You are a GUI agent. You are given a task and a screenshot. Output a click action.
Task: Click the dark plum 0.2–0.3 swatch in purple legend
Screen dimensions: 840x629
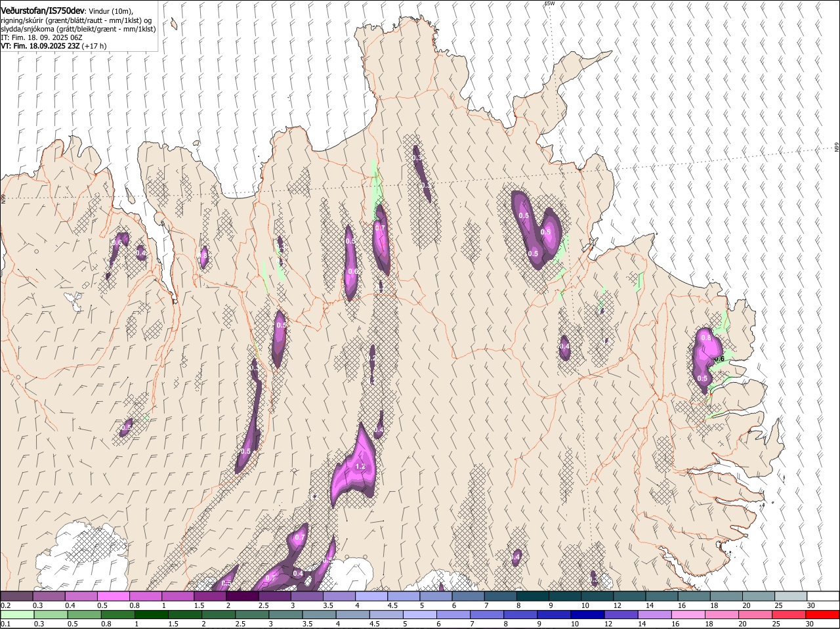coord(16,596)
